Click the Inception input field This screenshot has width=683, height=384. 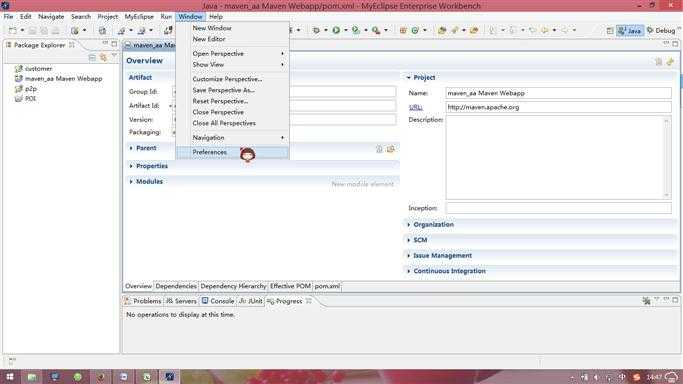click(558, 208)
